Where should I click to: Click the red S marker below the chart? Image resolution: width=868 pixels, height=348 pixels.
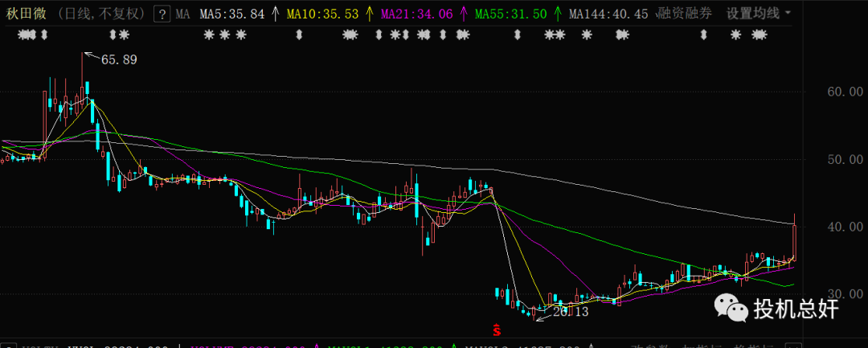tap(497, 329)
